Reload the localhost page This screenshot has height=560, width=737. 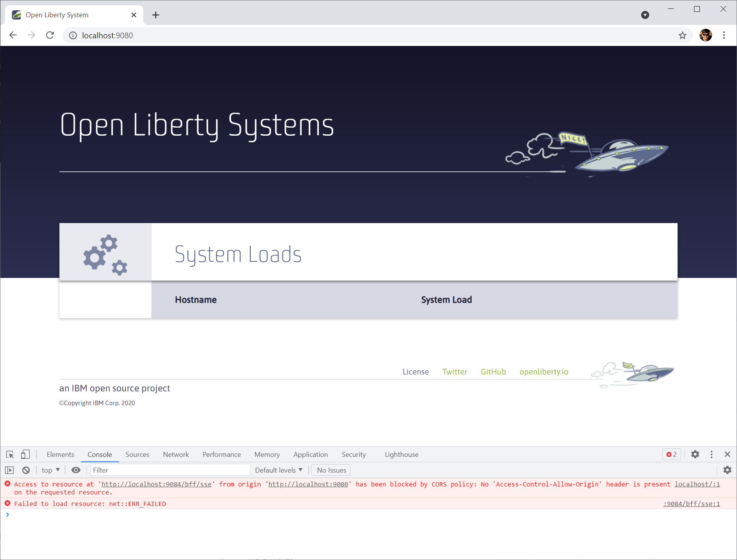[x=50, y=35]
